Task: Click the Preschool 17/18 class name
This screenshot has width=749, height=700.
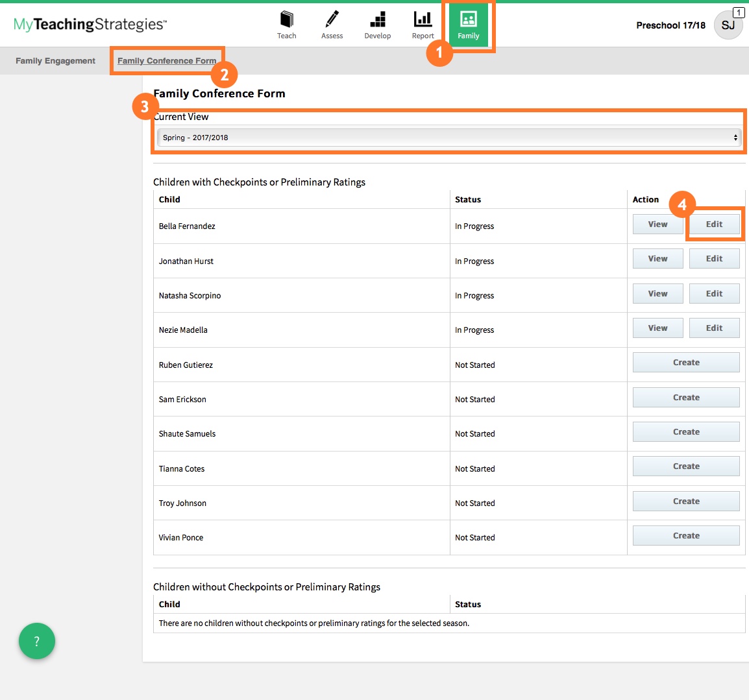Action: pyautogui.click(x=670, y=25)
